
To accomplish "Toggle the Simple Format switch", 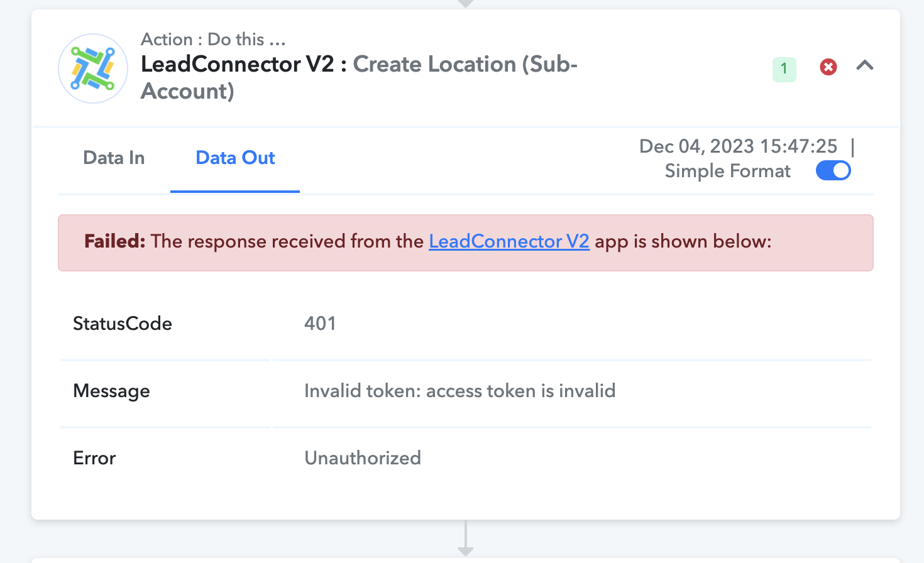I will 833,171.
